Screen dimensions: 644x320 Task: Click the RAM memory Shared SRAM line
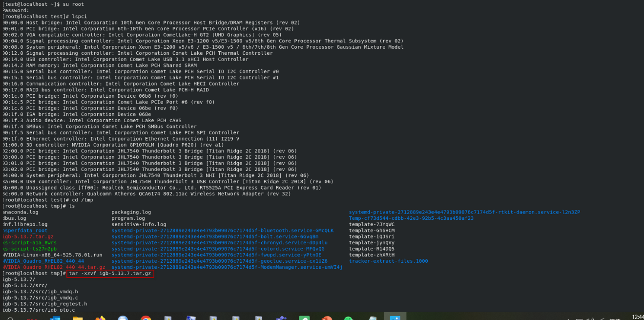[99, 65]
